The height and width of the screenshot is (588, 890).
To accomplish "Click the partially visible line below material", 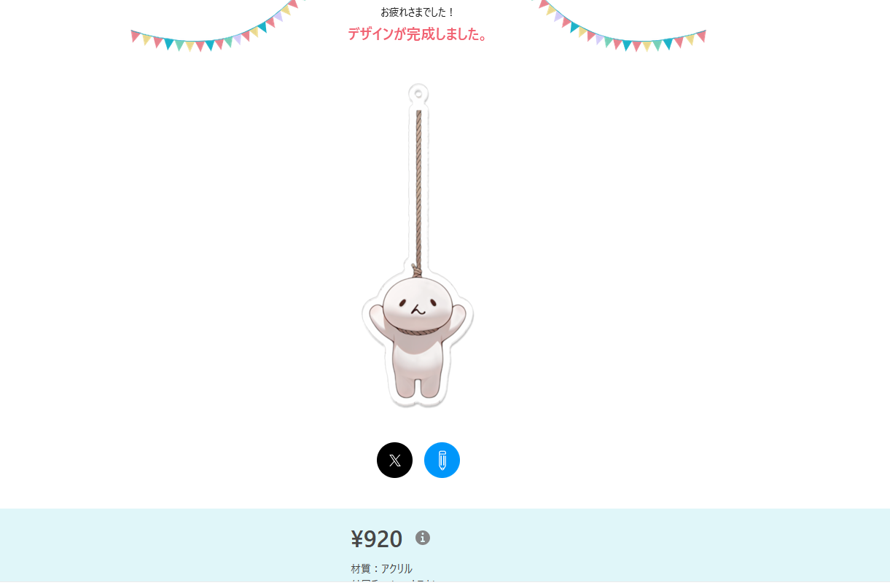I will pyautogui.click(x=394, y=581).
